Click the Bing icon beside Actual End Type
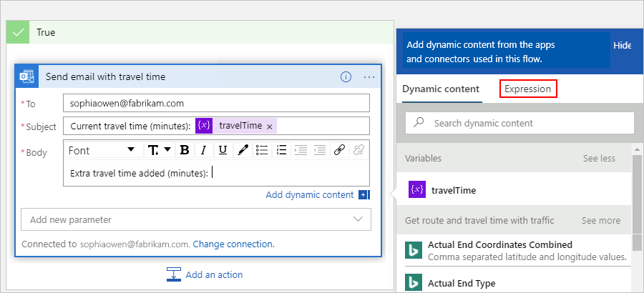The width and height of the screenshot is (644, 293). point(414,283)
